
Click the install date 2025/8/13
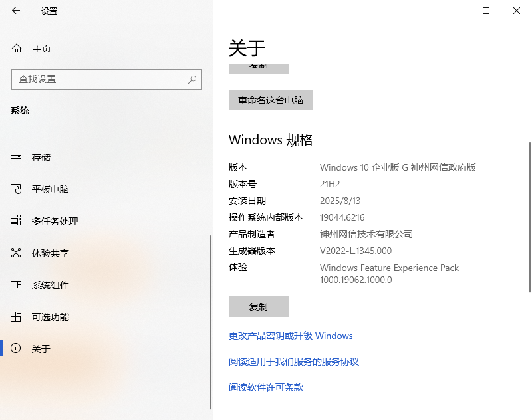click(x=340, y=201)
